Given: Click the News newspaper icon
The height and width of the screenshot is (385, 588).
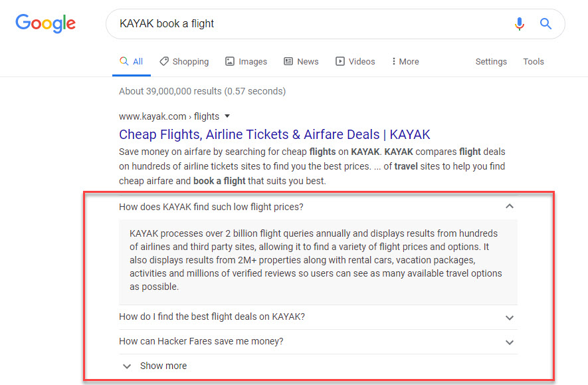Looking at the screenshot, I should (x=288, y=61).
